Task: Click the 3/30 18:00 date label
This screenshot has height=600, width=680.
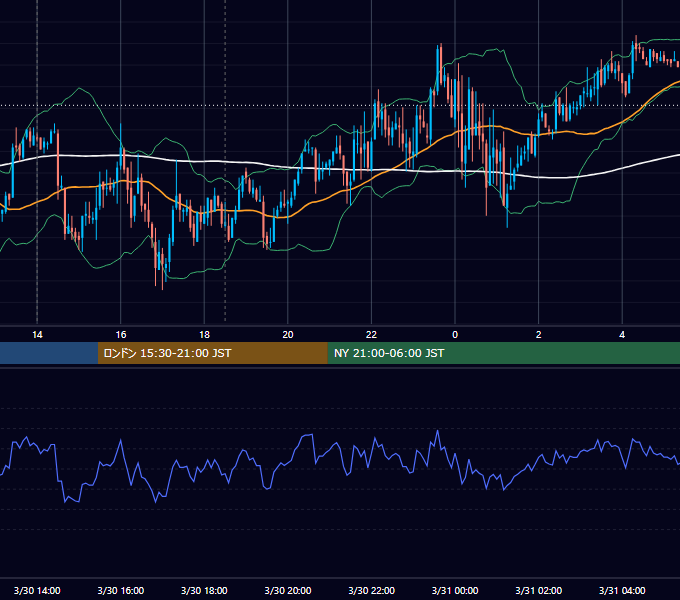Action: 204,590
